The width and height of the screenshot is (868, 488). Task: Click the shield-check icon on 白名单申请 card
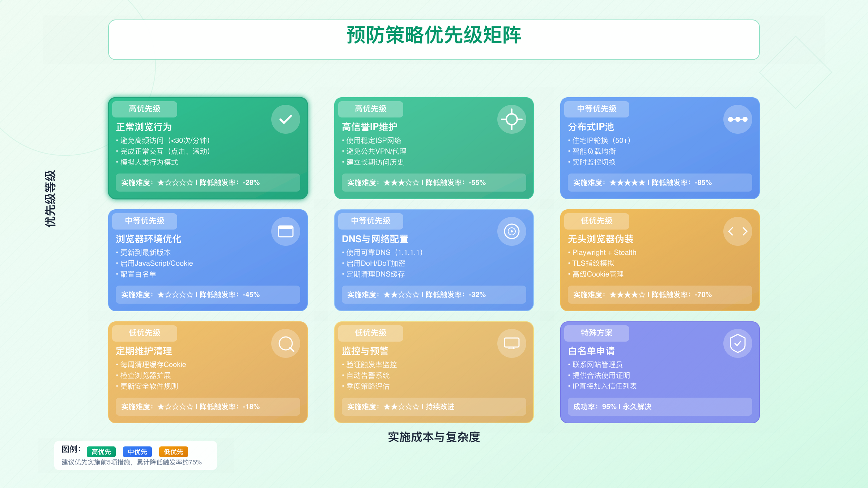click(x=737, y=343)
